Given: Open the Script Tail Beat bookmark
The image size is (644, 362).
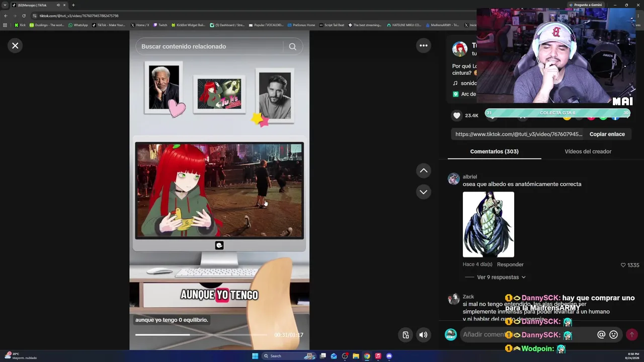Looking at the screenshot, I should pos(332,25).
